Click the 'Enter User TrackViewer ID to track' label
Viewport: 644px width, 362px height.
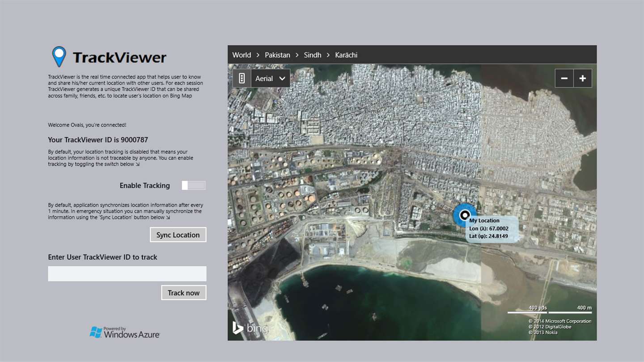[x=103, y=257]
